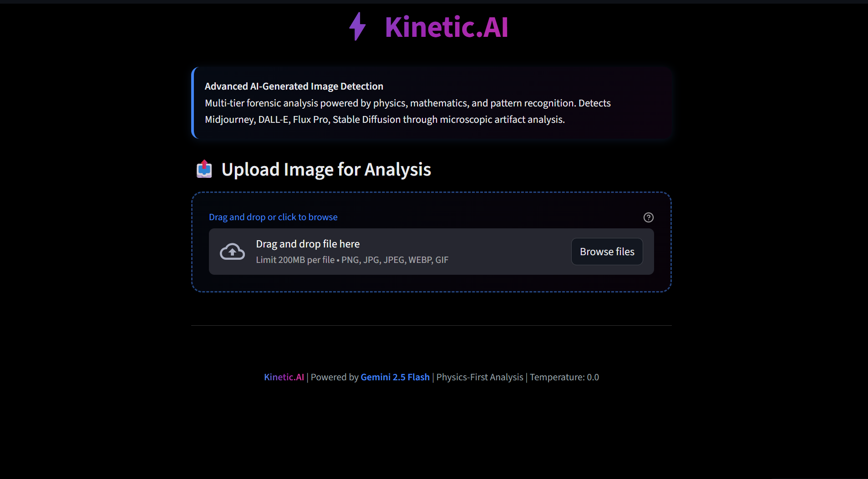This screenshot has width=868, height=479.
Task: Click the Drag and drop or click to browse label
Action: click(x=273, y=217)
